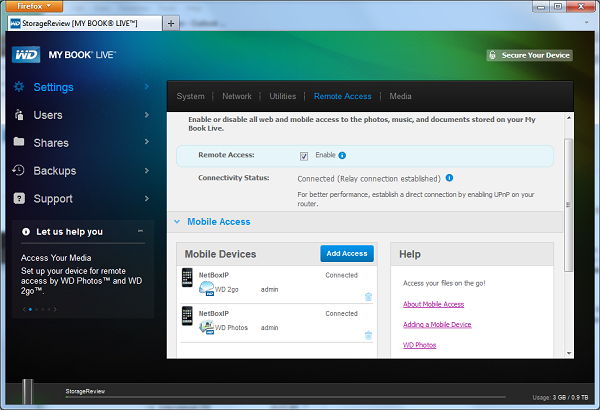Image resolution: width=600 pixels, height=410 pixels.
Task: Switch to the Media tab
Action: (400, 96)
